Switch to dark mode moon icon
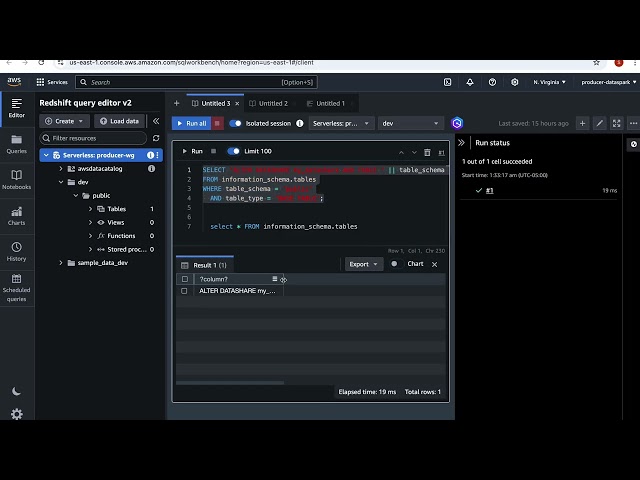Image resolution: width=640 pixels, height=480 pixels. coord(16,391)
